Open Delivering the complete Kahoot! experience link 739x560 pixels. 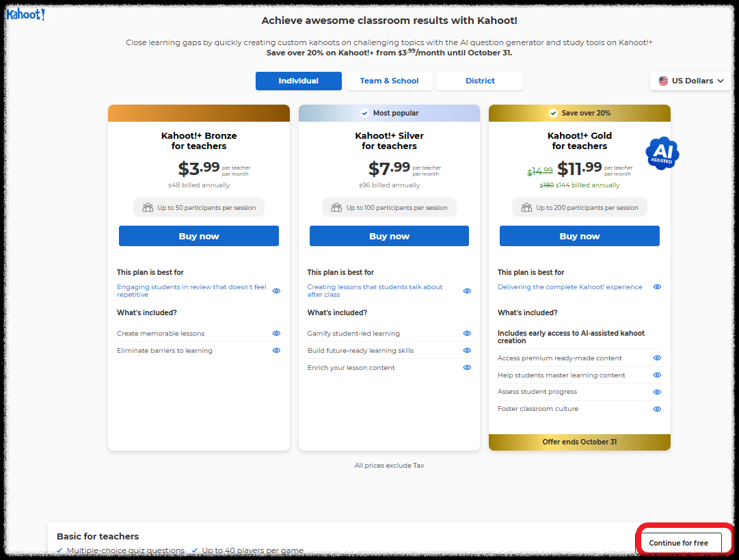coord(570,286)
